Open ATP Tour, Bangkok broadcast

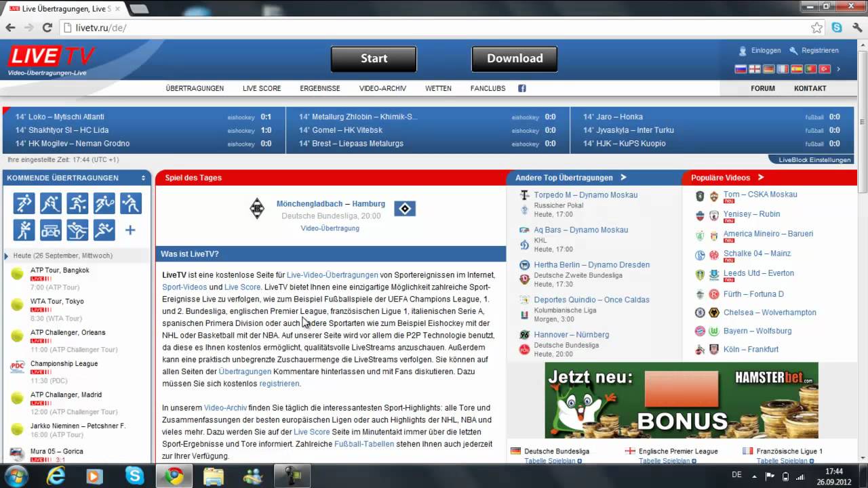[60, 270]
